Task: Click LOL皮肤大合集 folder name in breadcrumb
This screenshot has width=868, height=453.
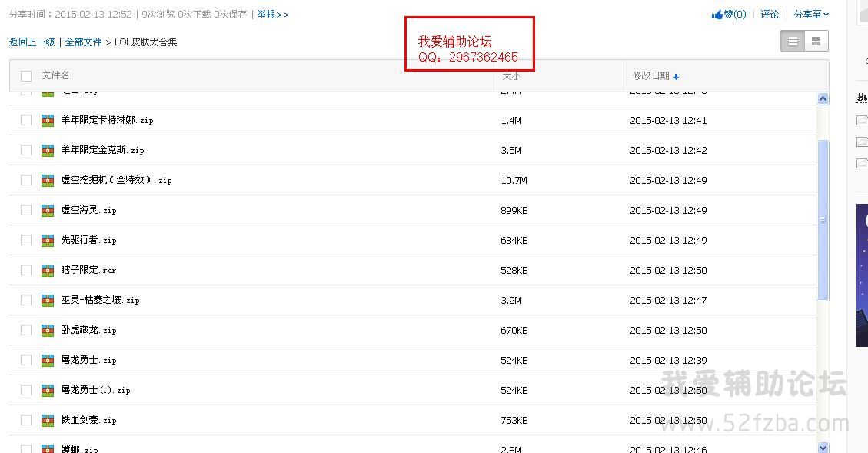Action: coord(145,42)
